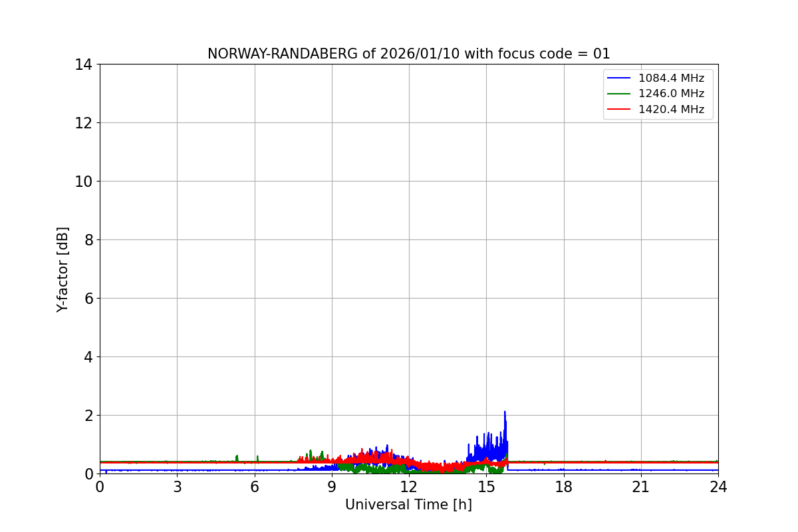Click the red line sample in legend

pyautogui.click(x=619, y=110)
